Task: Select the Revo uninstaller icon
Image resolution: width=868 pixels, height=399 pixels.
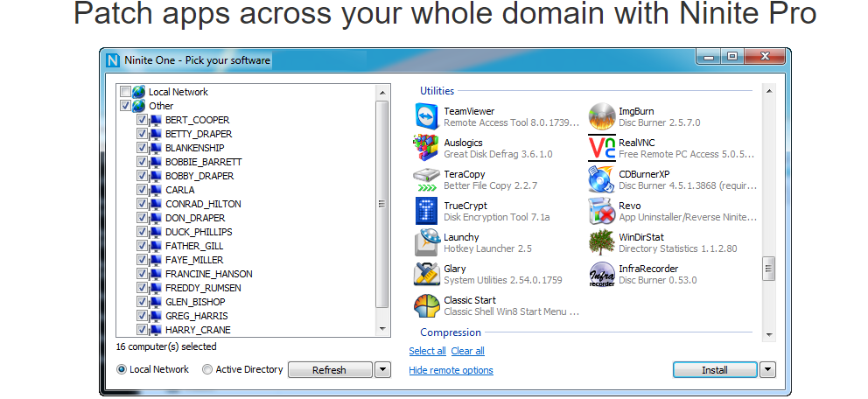Action: [602, 212]
